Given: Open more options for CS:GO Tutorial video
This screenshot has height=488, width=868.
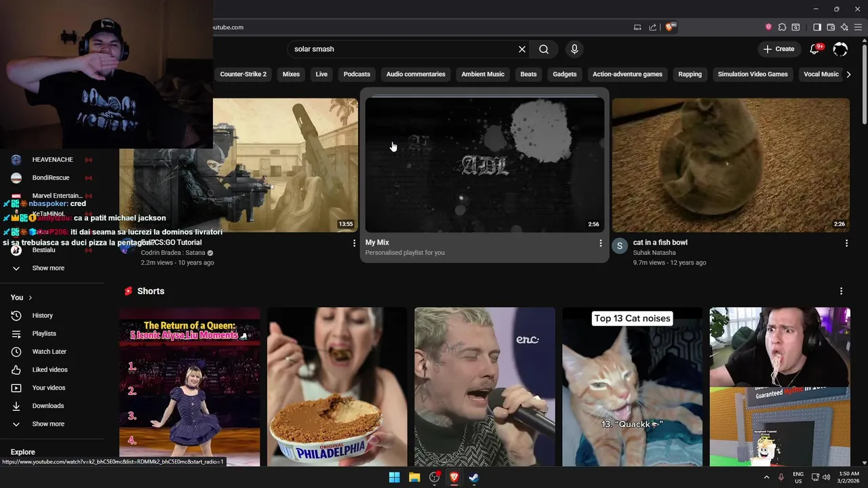Looking at the screenshot, I should [x=354, y=243].
